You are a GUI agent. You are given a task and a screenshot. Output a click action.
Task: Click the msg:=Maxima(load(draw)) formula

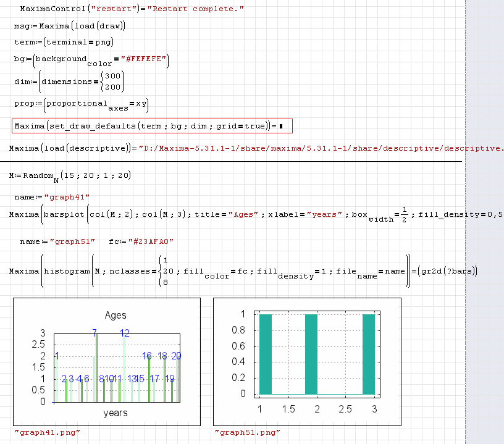pyautogui.click(x=70, y=26)
